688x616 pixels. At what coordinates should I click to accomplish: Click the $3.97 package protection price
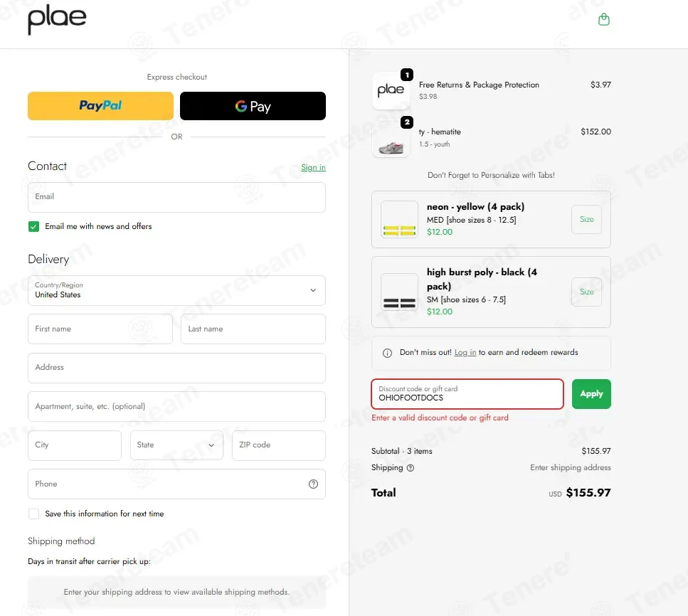click(600, 85)
